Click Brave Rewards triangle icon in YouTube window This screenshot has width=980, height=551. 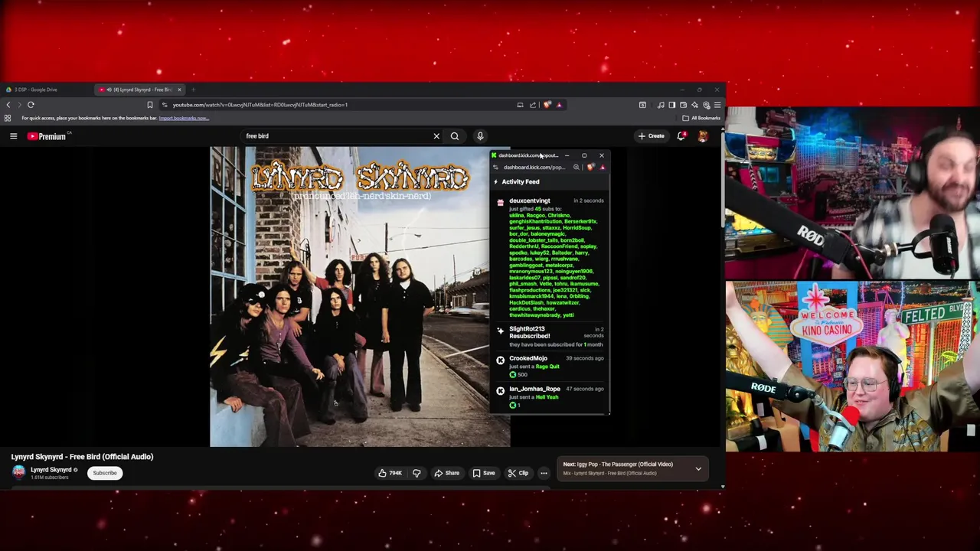tap(559, 105)
